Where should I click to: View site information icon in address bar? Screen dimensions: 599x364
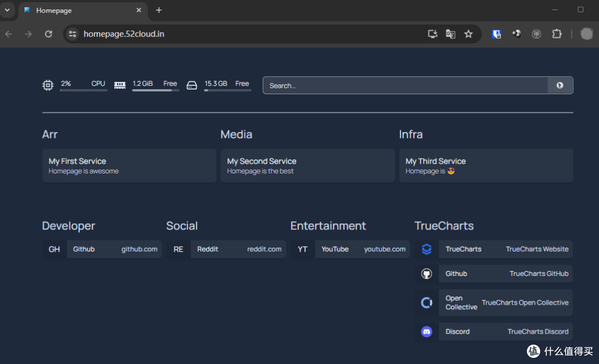click(73, 34)
